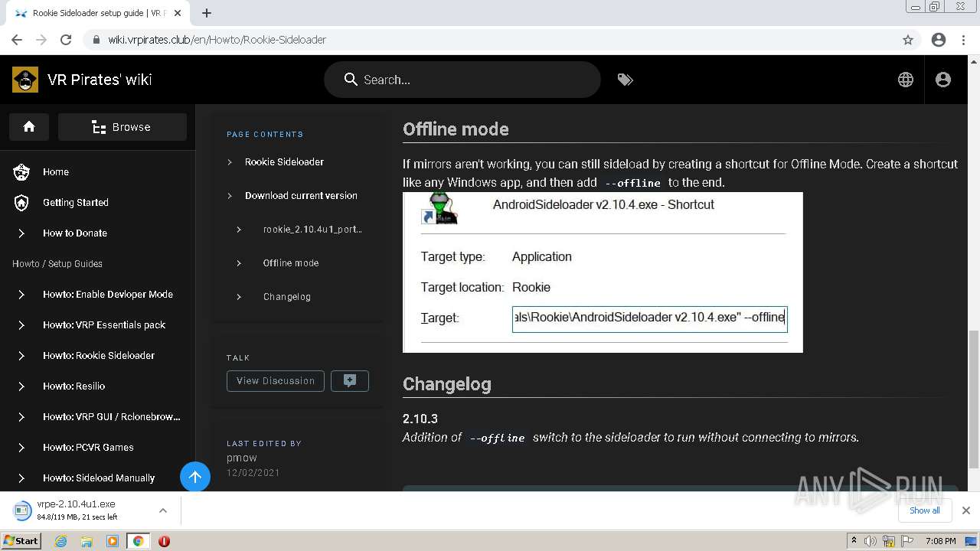Open media player taskbar icon
The image size is (980, 551).
[112, 541]
